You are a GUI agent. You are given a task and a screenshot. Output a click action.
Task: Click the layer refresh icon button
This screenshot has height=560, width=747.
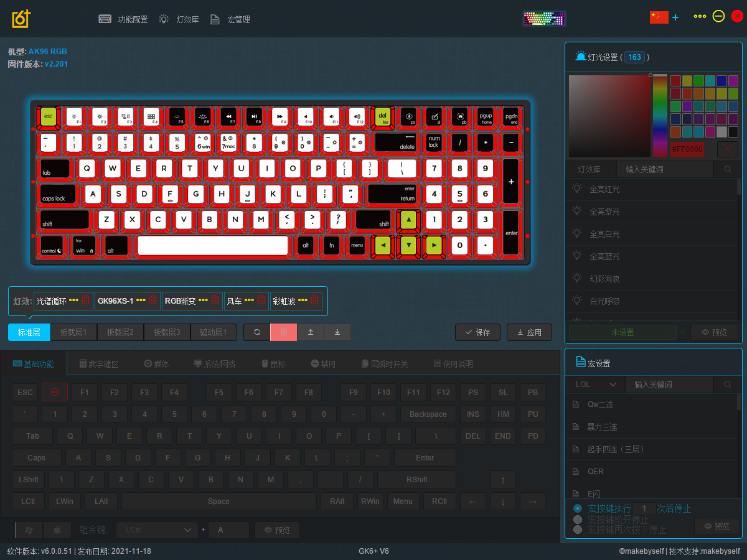click(x=257, y=332)
